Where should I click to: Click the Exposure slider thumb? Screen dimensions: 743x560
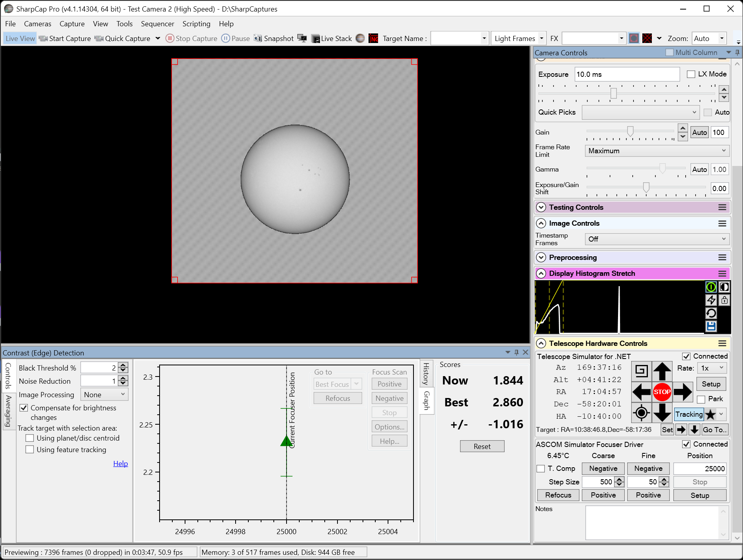[614, 94]
